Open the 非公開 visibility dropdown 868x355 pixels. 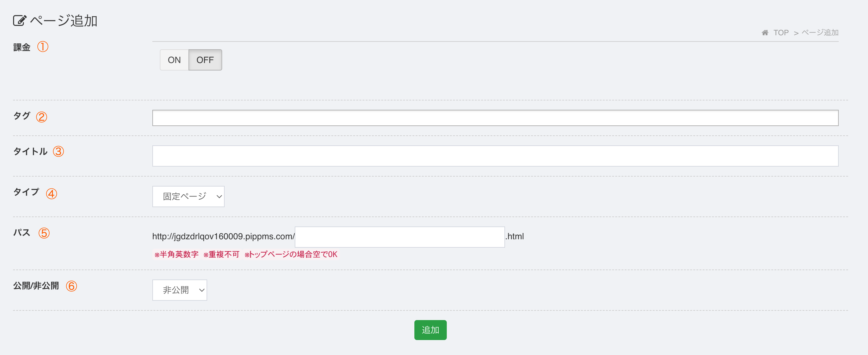(x=179, y=290)
